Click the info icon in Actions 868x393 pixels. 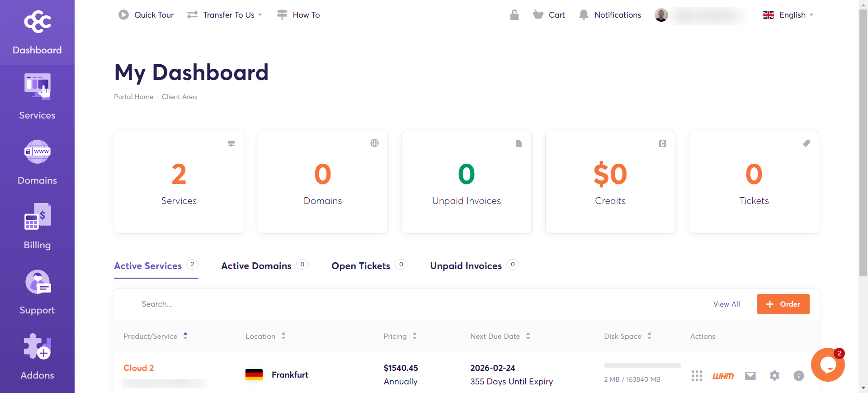(798, 376)
